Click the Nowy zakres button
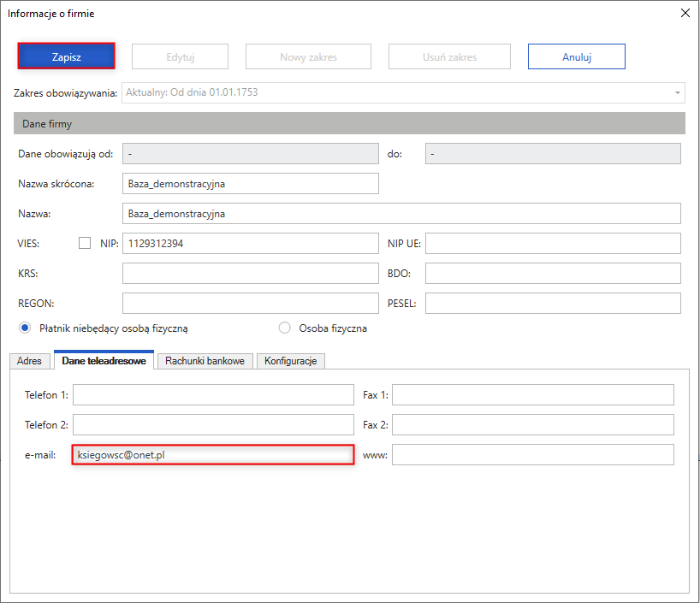 (x=308, y=56)
